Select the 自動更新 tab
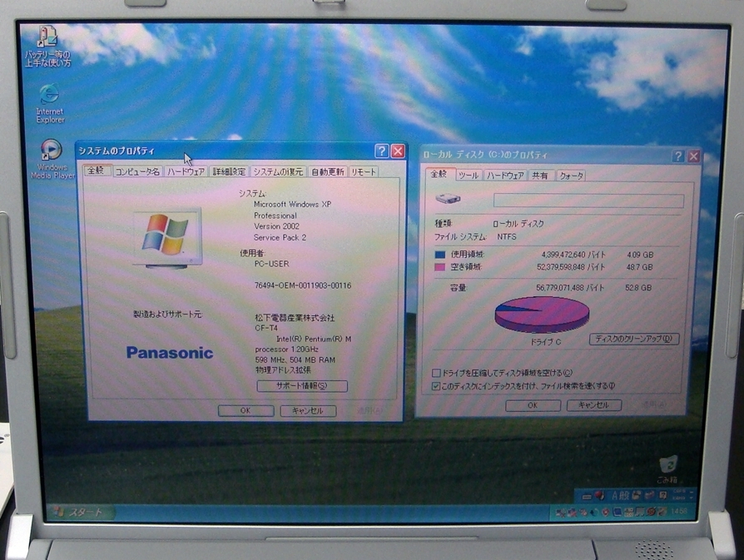744x560 pixels. click(327, 171)
